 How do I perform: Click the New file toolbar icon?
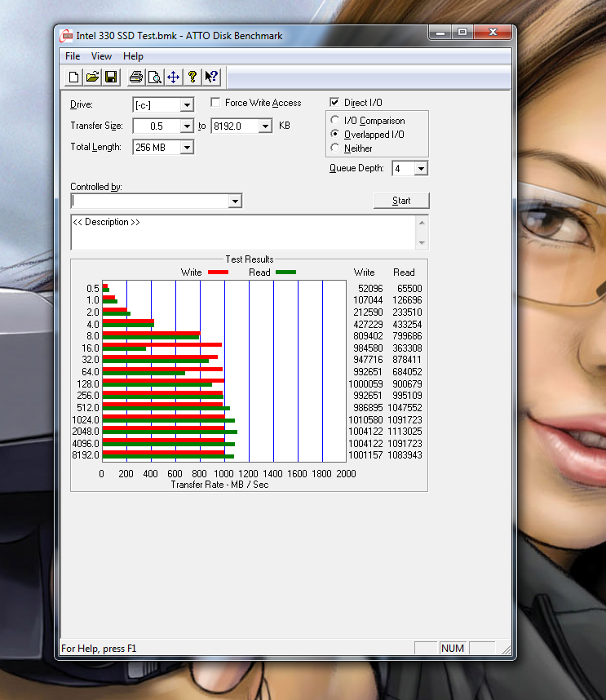(x=74, y=78)
